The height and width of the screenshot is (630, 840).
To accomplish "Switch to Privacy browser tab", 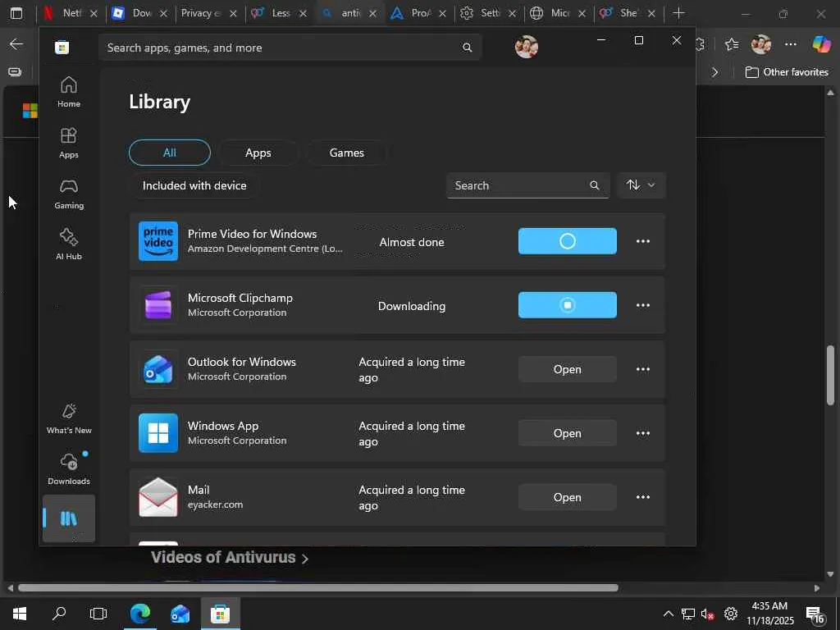I will click(x=208, y=13).
